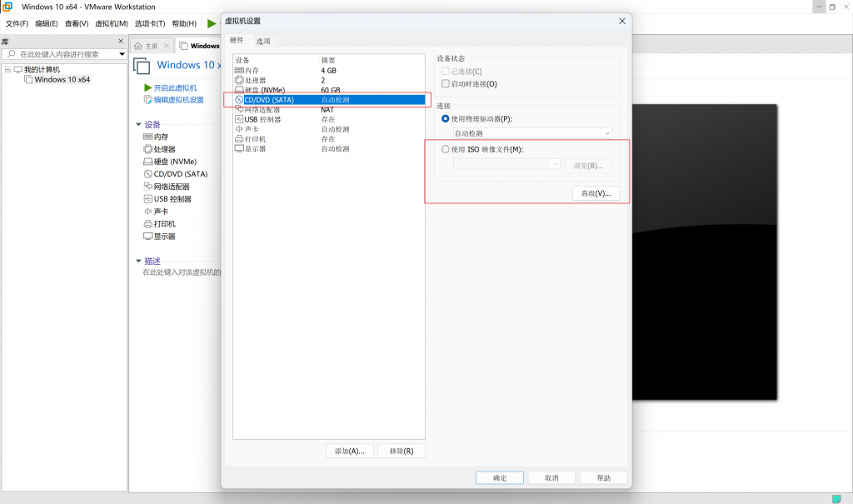Screen dimensions: 853x504
Task: Click the 显示器 display icon in hardware list
Action: click(x=239, y=149)
